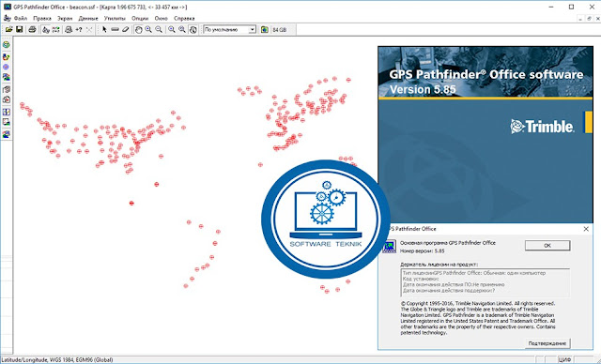Click the blue grid with pencil icon in the utility bar
Viewport: 601px width, 364px height.
coord(7,113)
